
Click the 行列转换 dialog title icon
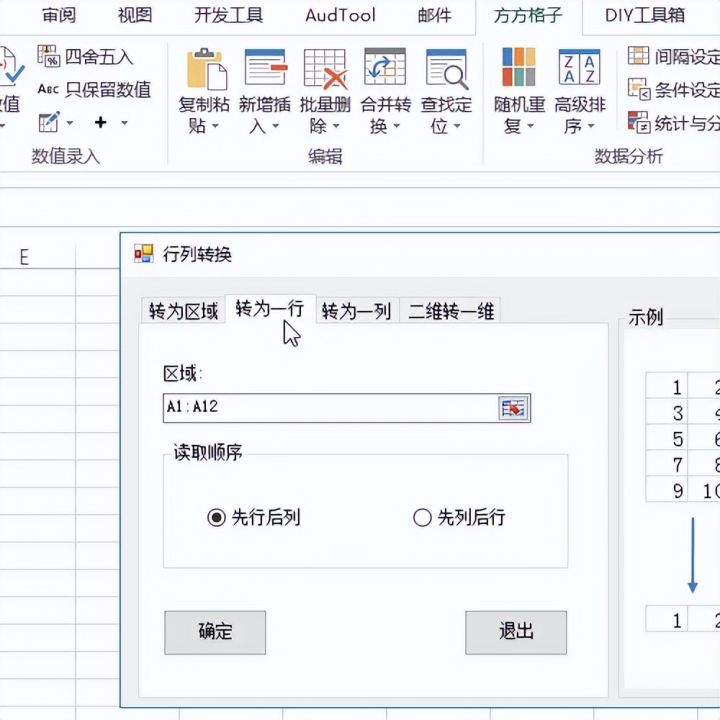(x=144, y=253)
